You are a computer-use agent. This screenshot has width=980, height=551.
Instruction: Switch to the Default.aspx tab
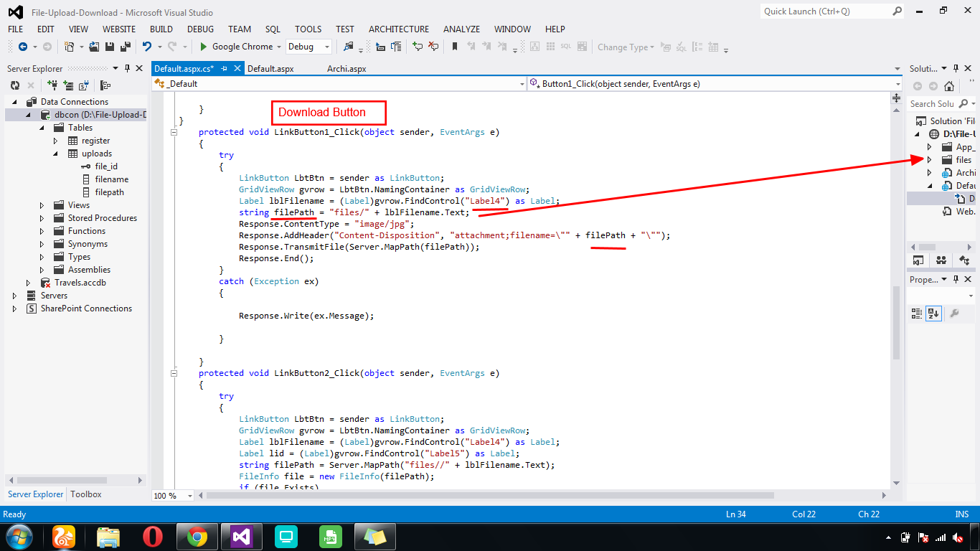click(270, 69)
